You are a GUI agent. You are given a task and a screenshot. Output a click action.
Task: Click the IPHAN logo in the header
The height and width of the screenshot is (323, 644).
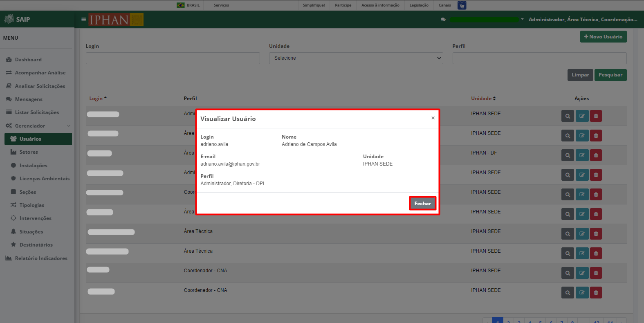[116, 20]
